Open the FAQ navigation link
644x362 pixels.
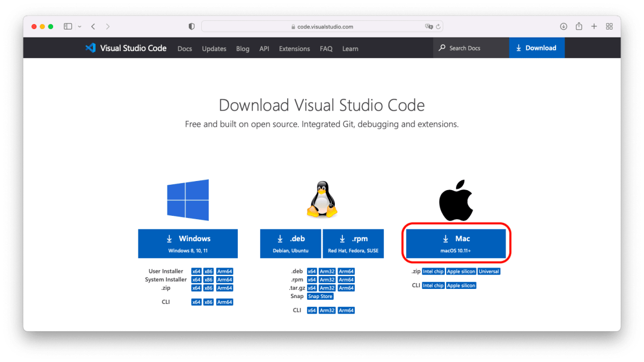[326, 48]
